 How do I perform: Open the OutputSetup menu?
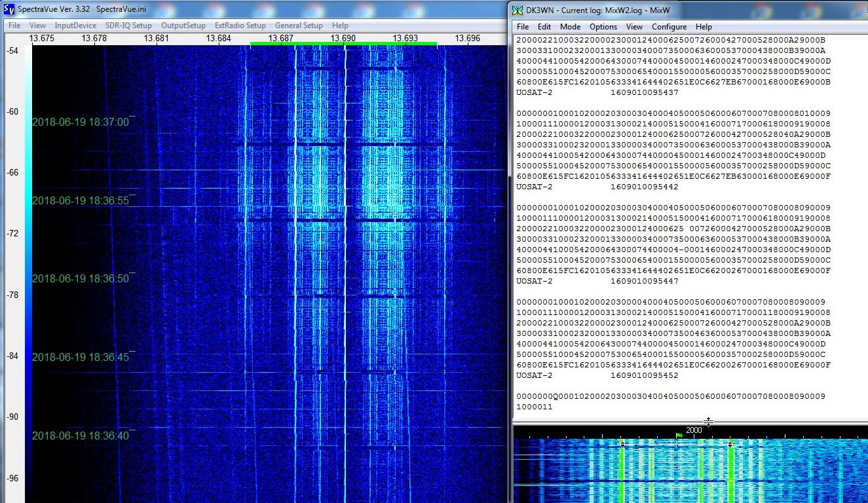183,26
